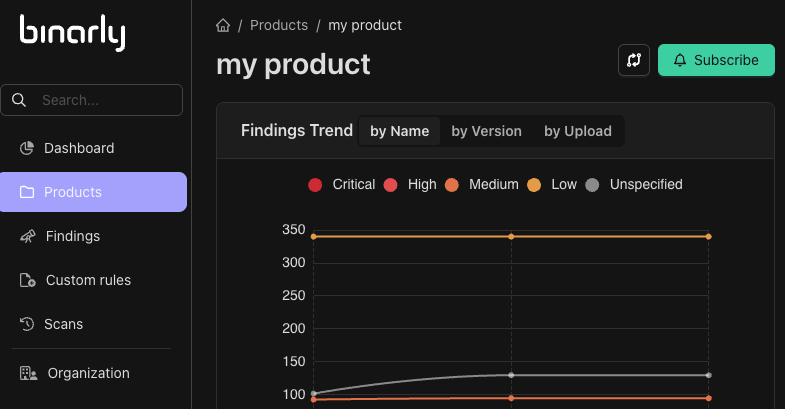
Task: Click the home icon in breadcrumb
Action: [223, 26]
